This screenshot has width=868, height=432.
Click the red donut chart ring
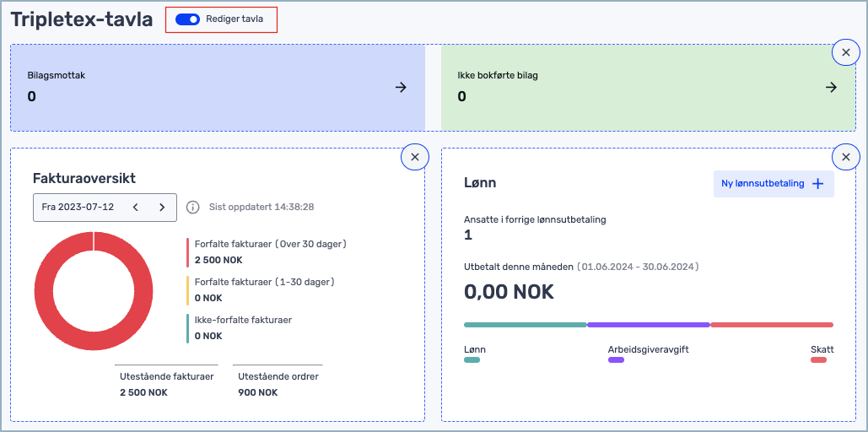(43, 291)
